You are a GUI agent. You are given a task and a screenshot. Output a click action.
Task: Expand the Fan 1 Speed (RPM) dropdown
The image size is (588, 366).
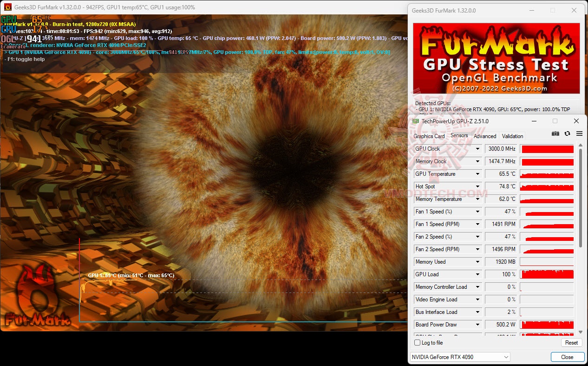(477, 224)
